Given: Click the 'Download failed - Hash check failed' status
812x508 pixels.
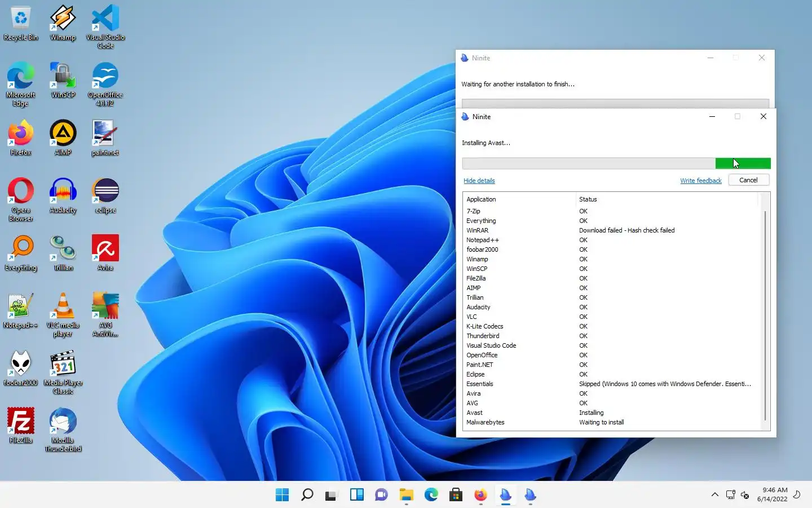Looking at the screenshot, I should click(x=626, y=230).
